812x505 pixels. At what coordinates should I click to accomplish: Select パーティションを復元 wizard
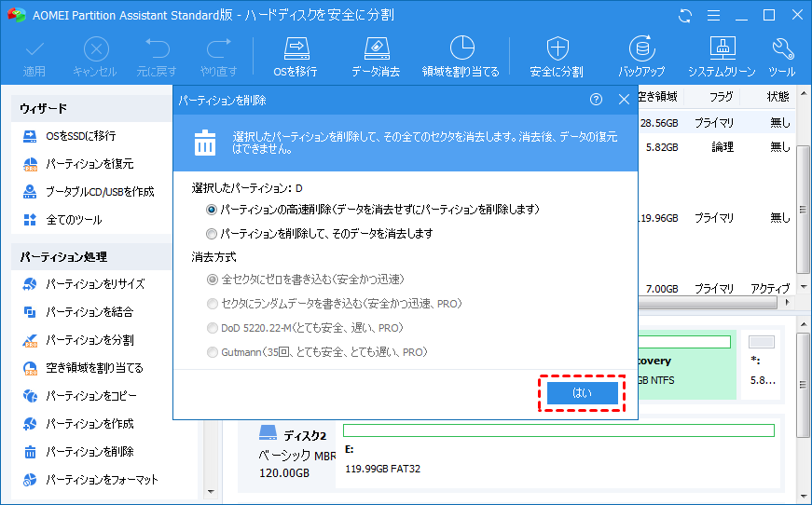click(78, 164)
